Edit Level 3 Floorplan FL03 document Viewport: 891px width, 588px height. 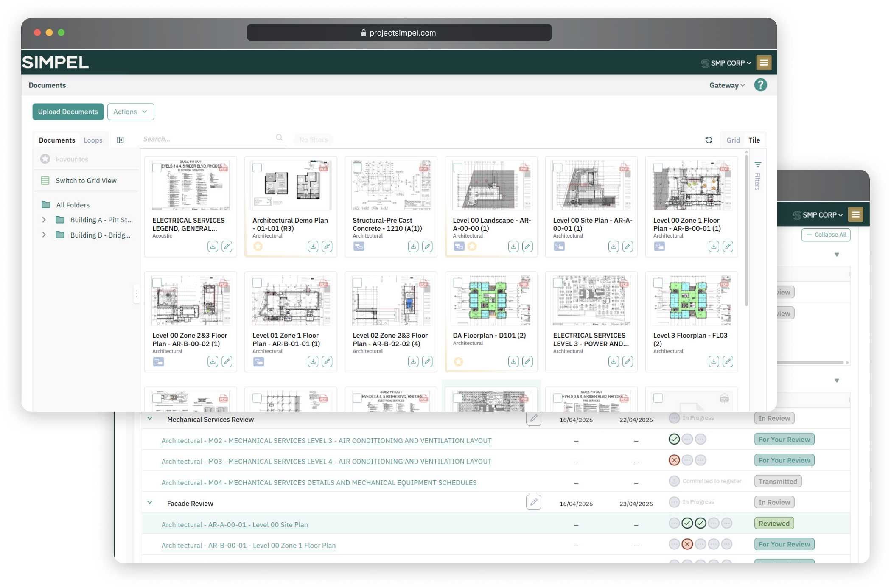(x=728, y=361)
